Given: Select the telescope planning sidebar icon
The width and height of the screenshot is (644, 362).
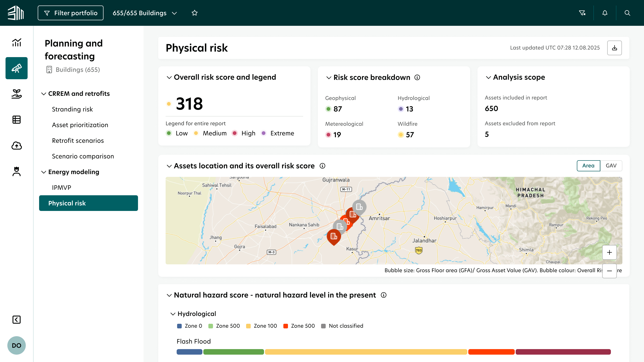Looking at the screenshot, I should (17, 68).
